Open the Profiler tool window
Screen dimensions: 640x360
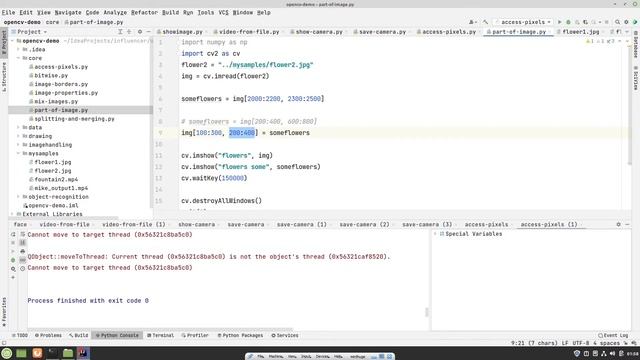pos(195,335)
